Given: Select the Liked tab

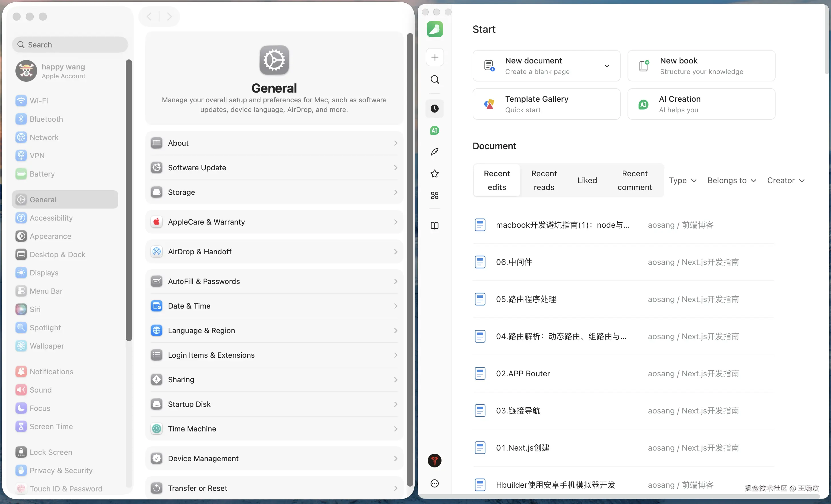Looking at the screenshot, I should (x=587, y=180).
